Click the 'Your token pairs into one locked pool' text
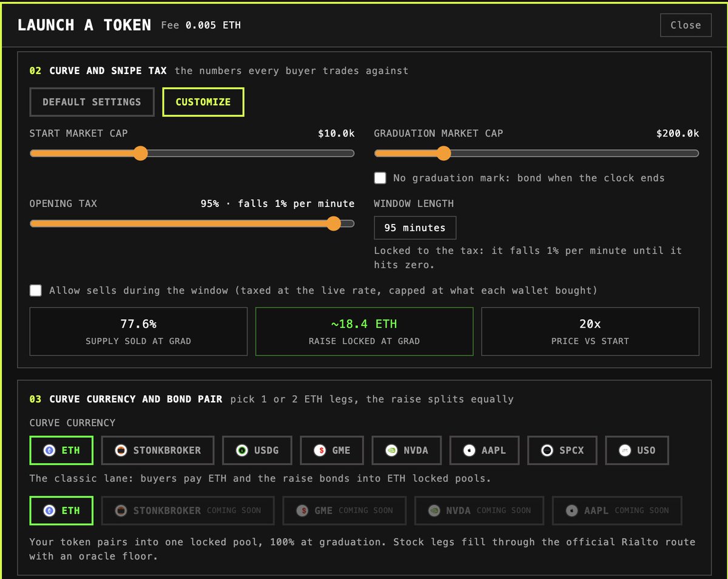 362,549
